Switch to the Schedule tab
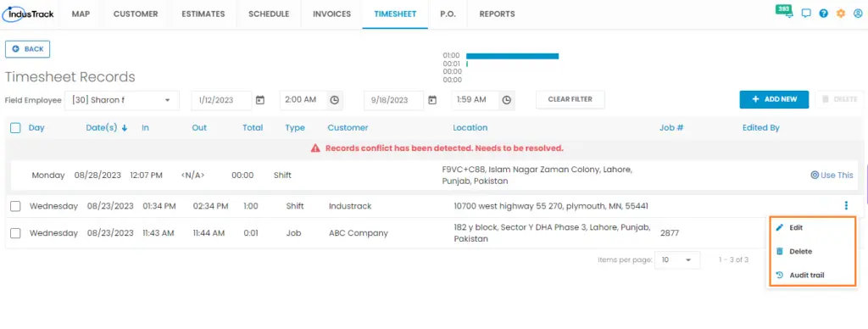 269,14
